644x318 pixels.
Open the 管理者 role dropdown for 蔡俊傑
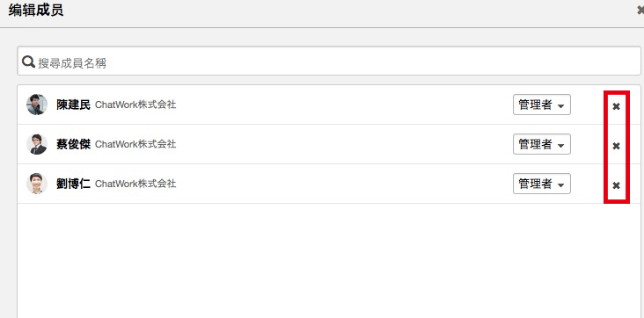542,144
